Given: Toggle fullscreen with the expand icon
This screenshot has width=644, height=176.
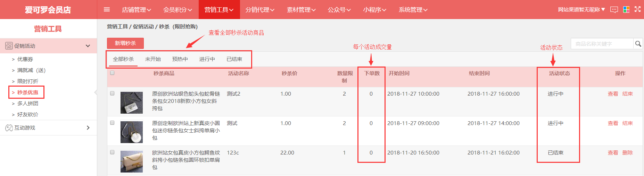Looking at the screenshot, I should 637,9.
